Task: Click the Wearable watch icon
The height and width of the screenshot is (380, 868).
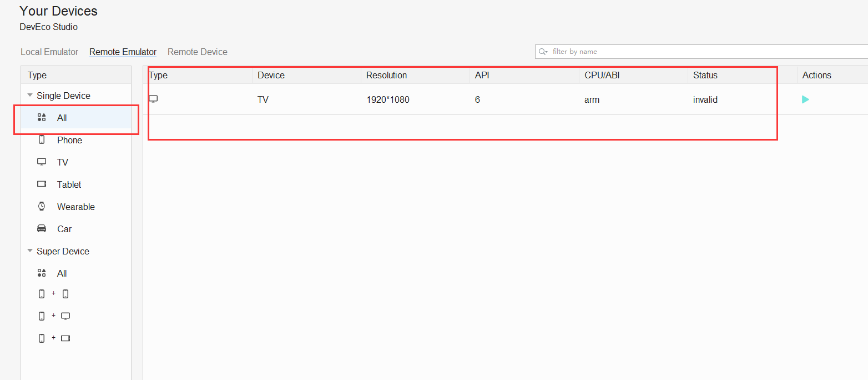Action: 42,206
